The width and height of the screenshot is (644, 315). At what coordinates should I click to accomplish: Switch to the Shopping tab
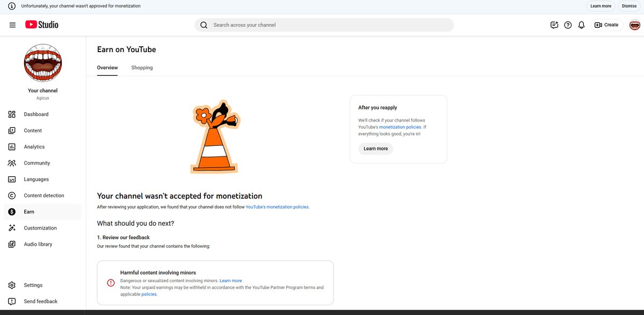(142, 67)
